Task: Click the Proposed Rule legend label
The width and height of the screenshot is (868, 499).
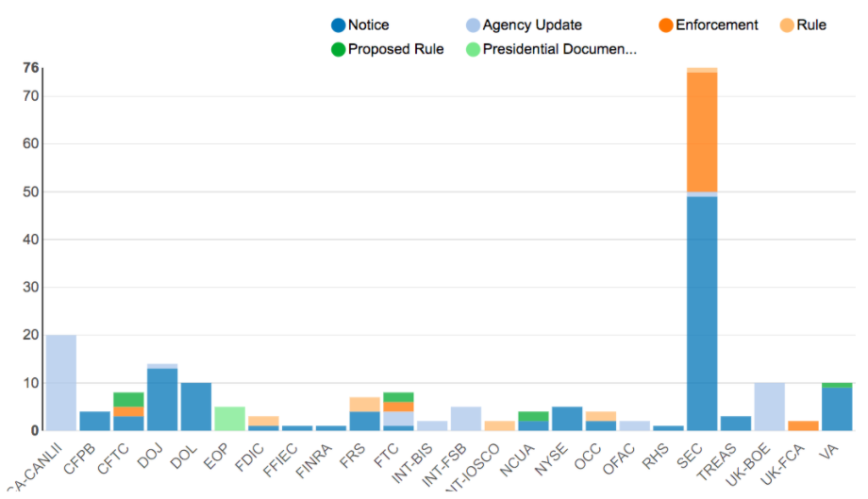Action: [396, 49]
